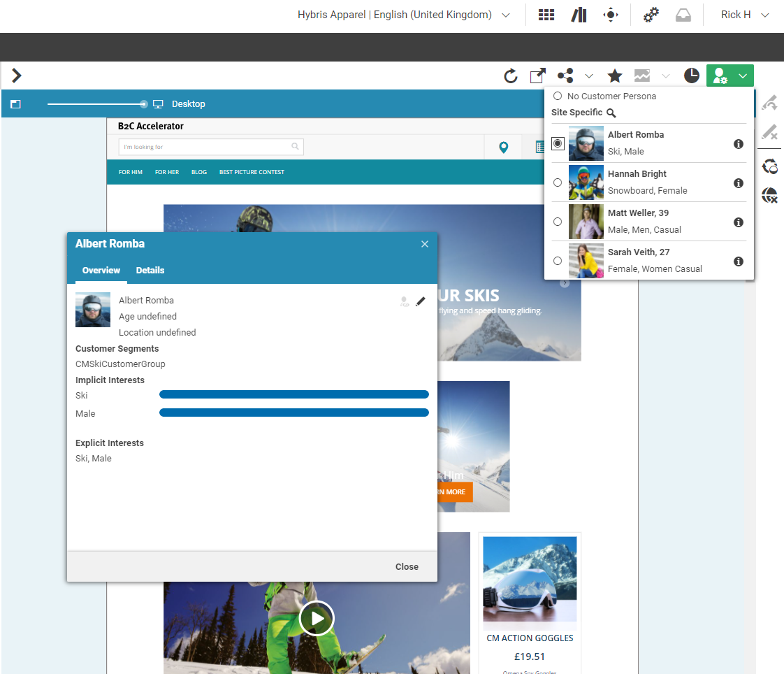Click the star favorites icon

coord(614,75)
